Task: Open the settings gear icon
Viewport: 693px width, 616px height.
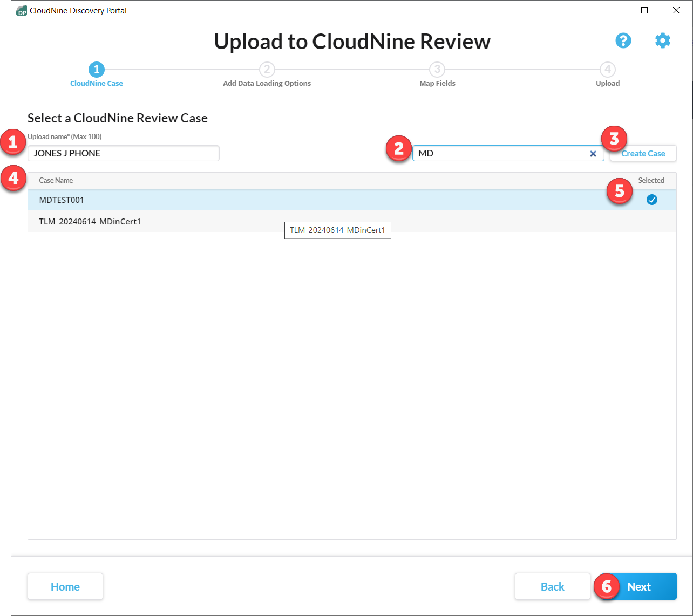Action: 663,40
